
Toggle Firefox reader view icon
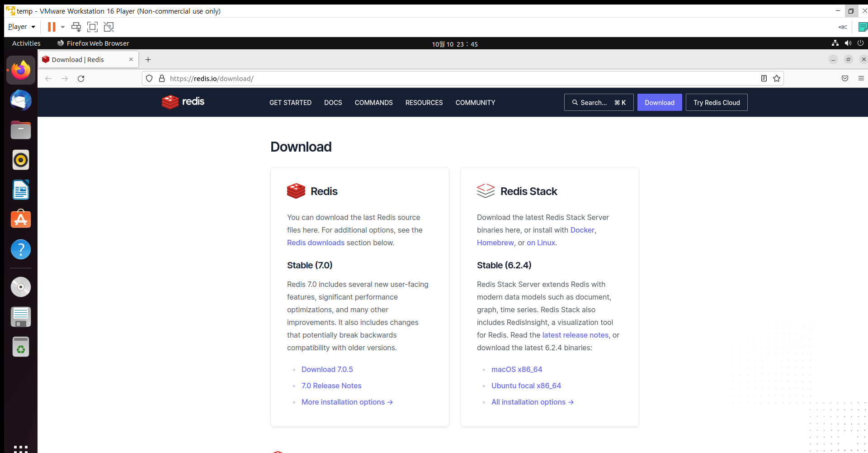(764, 78)
